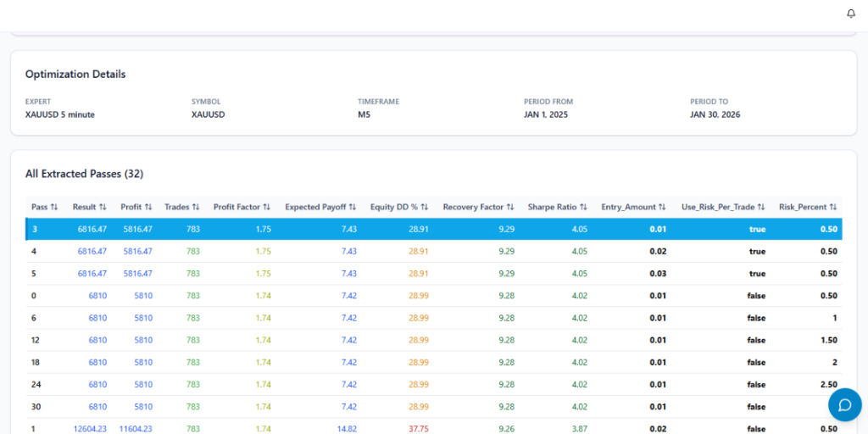Click result 6816.47 in pass 5 row
The height and width of the screenshot is (434, 868).
click(x=92, y=274)
